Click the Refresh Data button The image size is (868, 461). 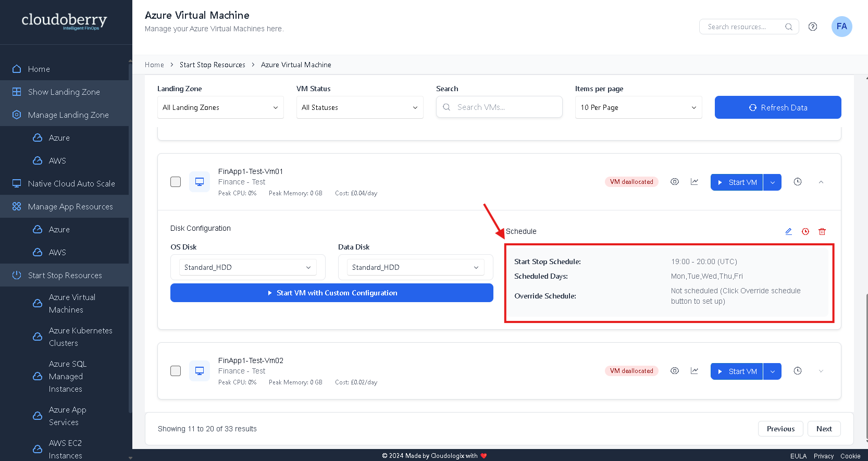778,107
